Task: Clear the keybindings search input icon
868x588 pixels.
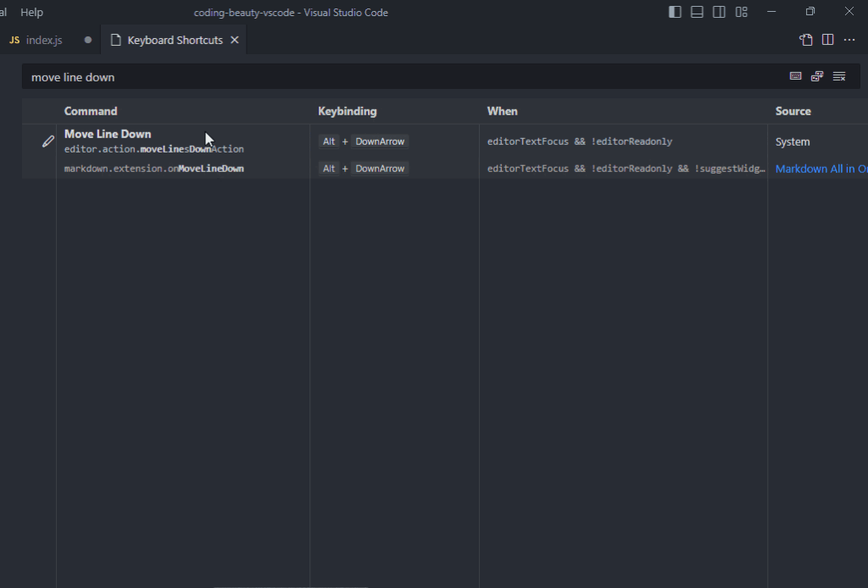Action: pos(839,76)
